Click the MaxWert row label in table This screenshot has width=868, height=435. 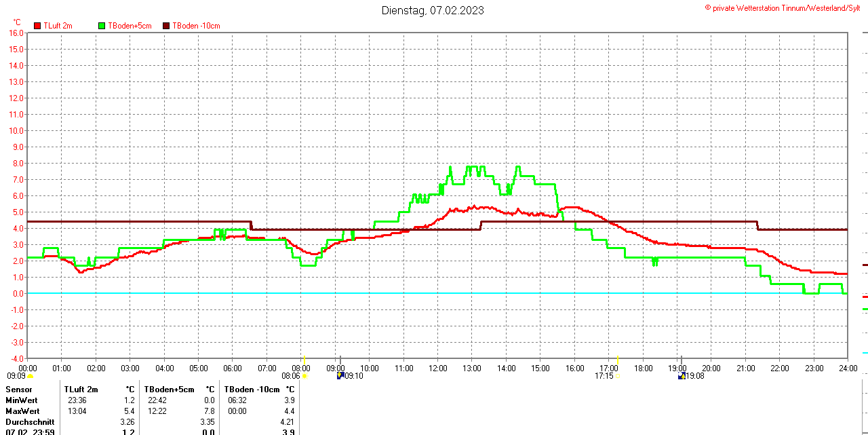pyautogui.click(x=22, y=411)
